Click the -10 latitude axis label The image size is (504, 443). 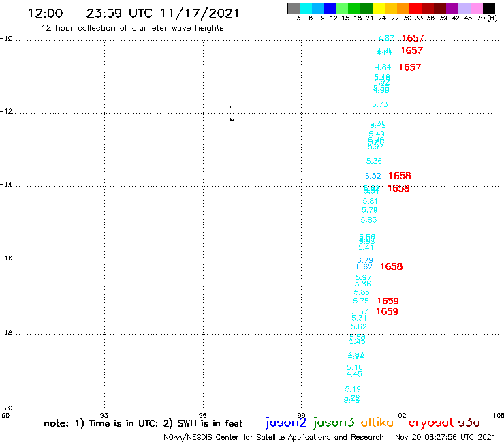[x=6, y=39]
